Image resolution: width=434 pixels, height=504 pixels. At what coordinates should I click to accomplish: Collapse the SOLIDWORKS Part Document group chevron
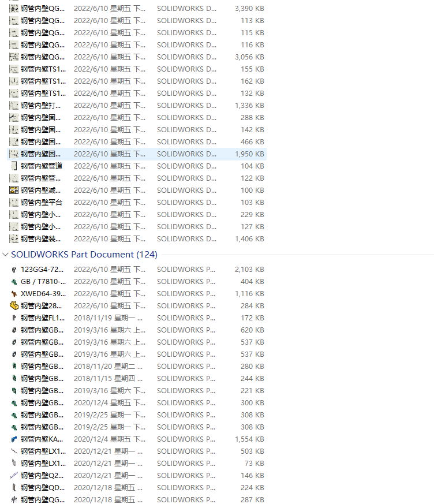pos(5,255)
